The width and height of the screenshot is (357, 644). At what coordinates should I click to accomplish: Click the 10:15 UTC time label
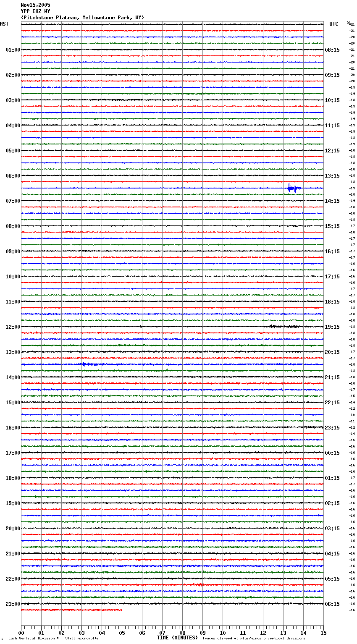point(332,100)
